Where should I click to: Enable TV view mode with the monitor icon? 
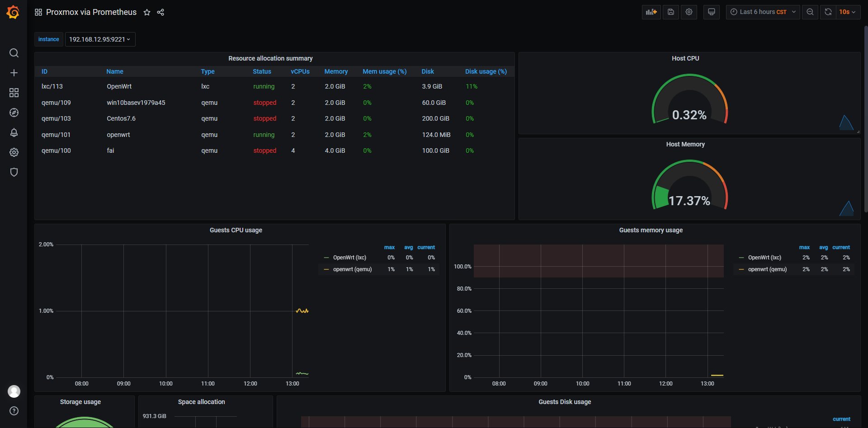tap(711, 12)
